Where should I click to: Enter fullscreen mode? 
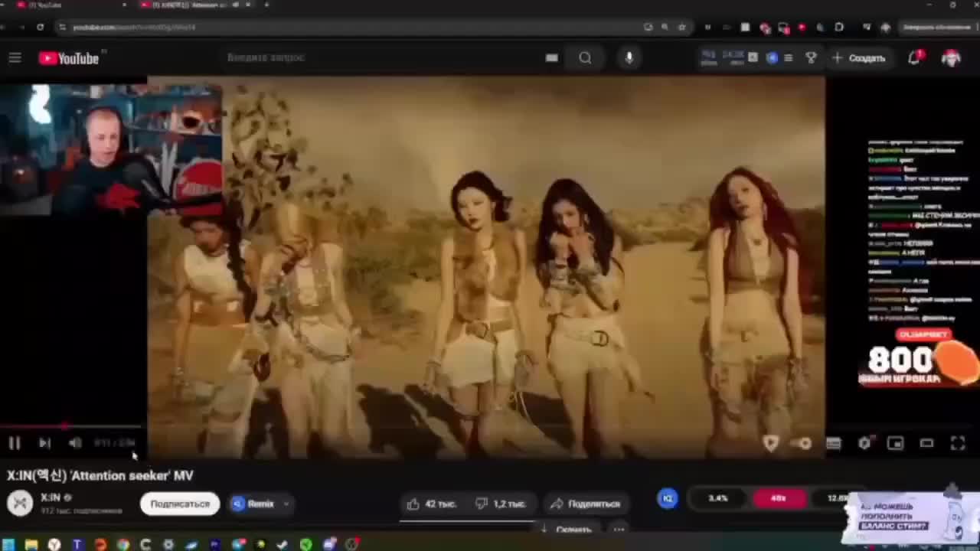tap(958, 443)
